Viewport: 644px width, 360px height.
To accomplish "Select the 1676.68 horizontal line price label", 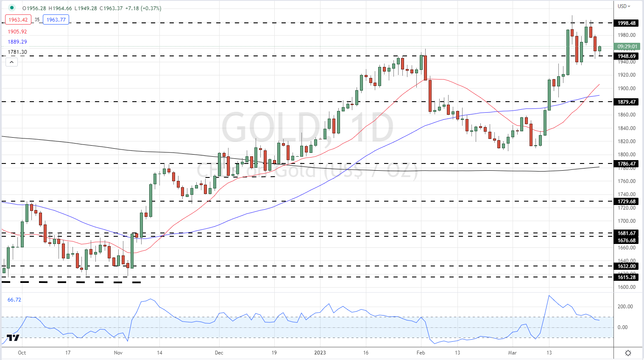I will 627,241.
